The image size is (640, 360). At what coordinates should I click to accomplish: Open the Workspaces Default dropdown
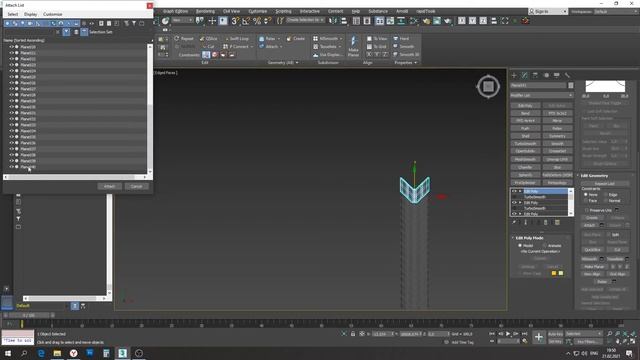pyautogui.click(x=616, y=11)
